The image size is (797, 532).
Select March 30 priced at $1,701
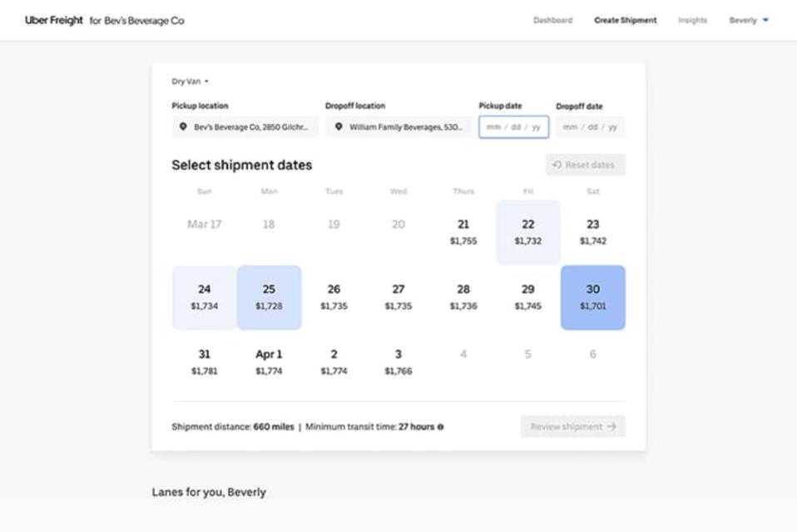point(592,298)
